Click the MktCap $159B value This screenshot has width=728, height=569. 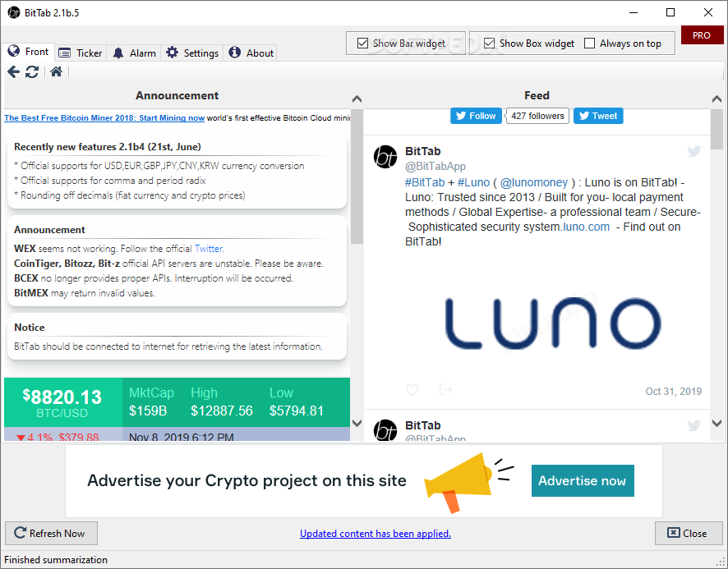(148, 411)
